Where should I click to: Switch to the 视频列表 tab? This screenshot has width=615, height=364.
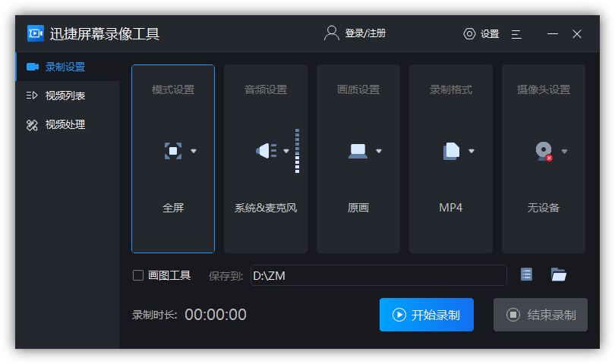[x=65, y=96]
